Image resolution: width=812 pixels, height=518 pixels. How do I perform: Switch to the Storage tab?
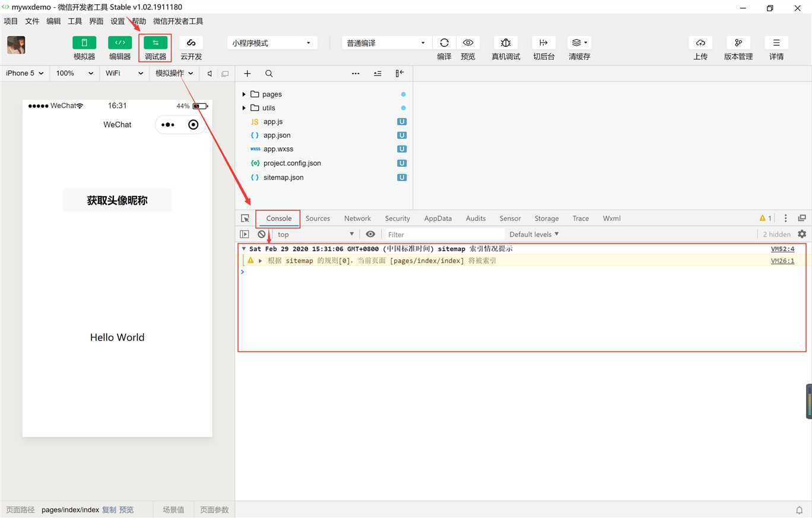click(546, 218)
